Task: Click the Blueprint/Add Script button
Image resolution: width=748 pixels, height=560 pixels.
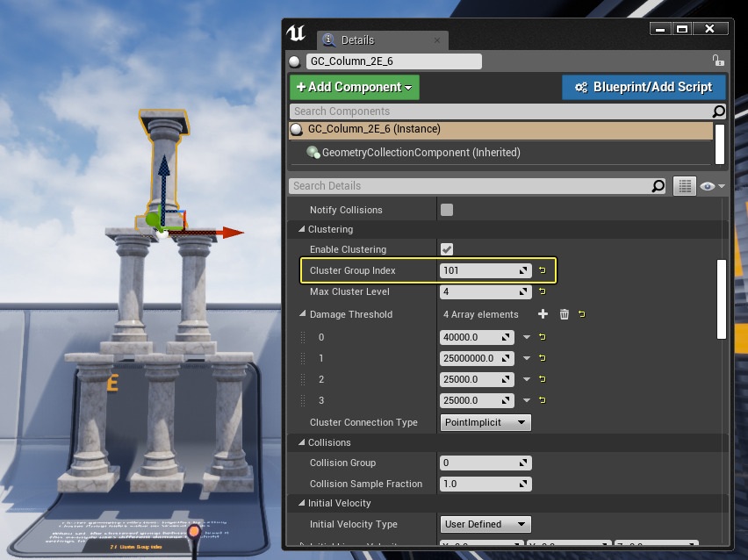Action: 644,87
